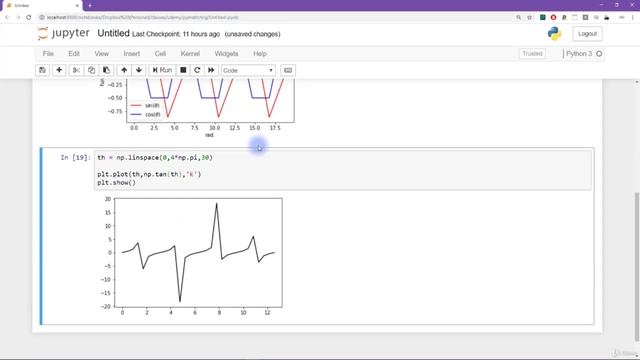Click the Python 3 kernel status circle
The image size is (640, 360).
[599, 54]
